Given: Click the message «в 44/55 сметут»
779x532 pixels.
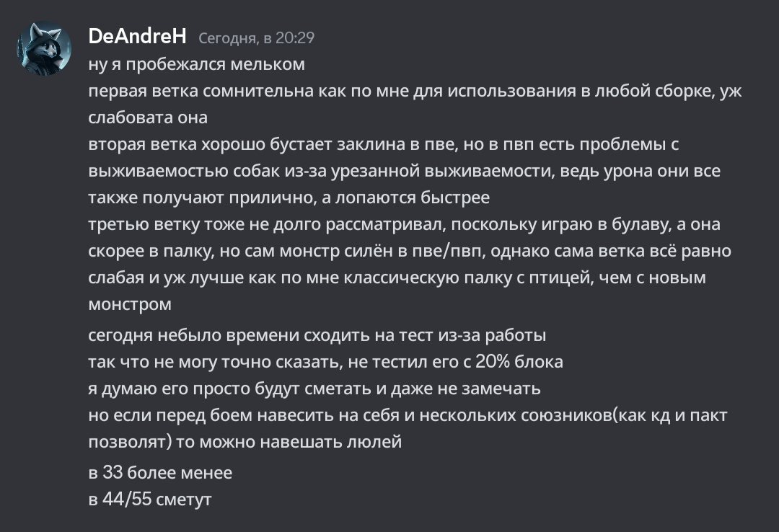Looking at the screenshot, I should click(x=150, y=500).
